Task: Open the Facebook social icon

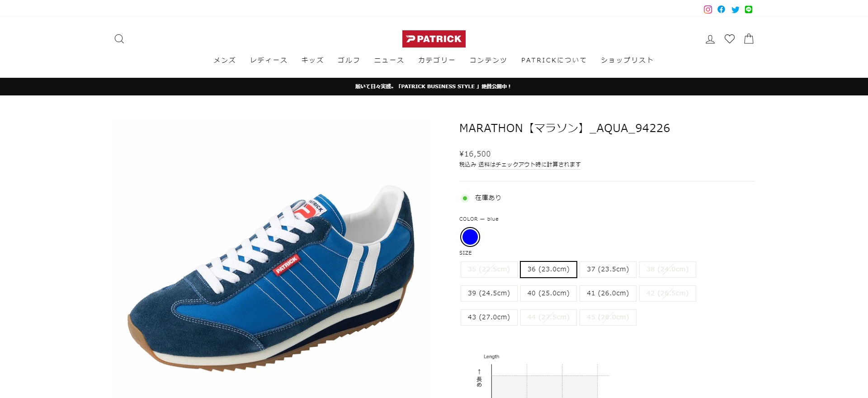Action: [x=722, y=9]
